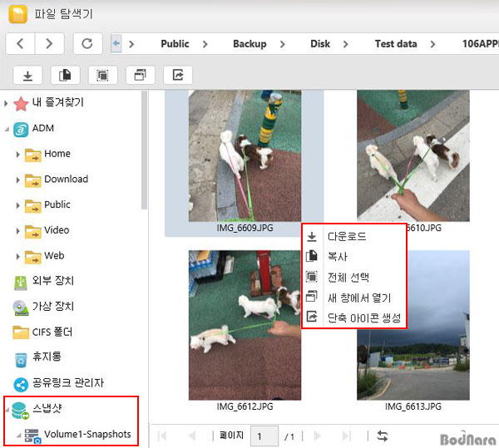Click the 외부 장치 USB icon
Viewport: 499px width, 448px height.
coord(21,283)
